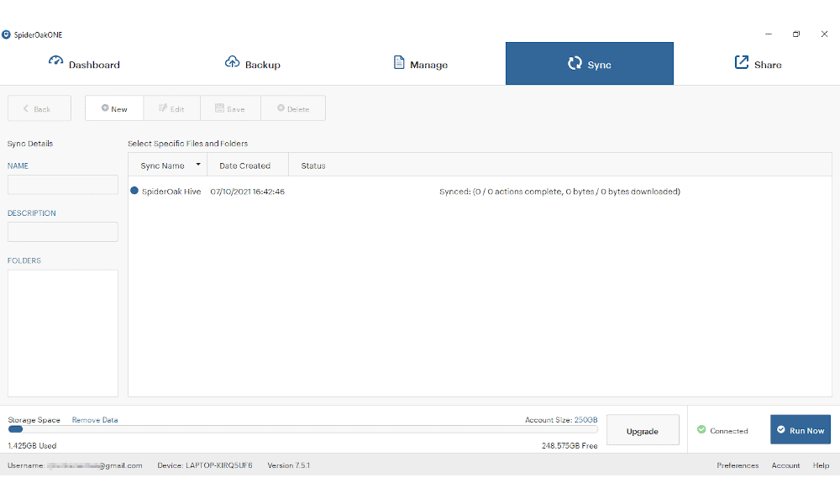840x504 pixels.
Task: Click the Synced status text of SpiderOak Hive
Action: point(559,192)
